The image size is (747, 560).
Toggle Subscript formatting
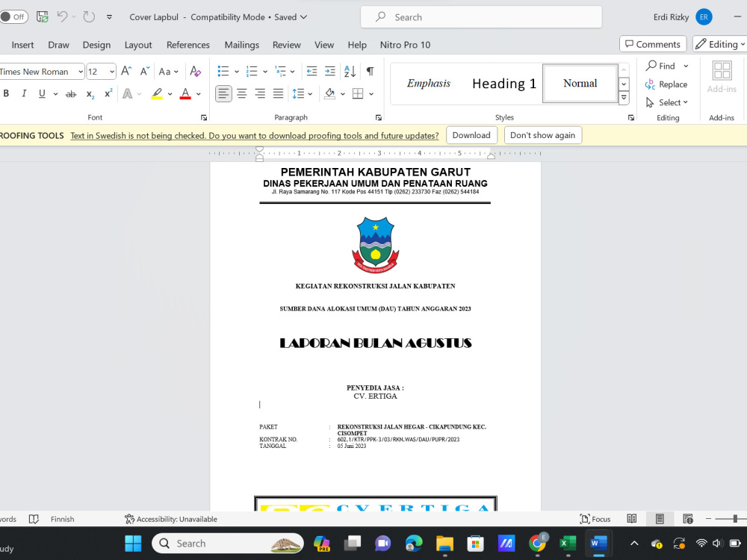pos(90,94)
